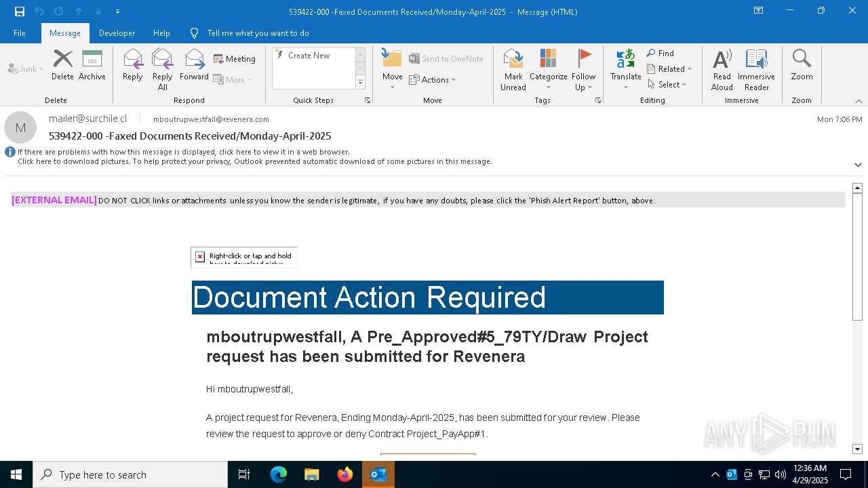
Task: Click the Zoom magnifier button
Action: point(802,65)
